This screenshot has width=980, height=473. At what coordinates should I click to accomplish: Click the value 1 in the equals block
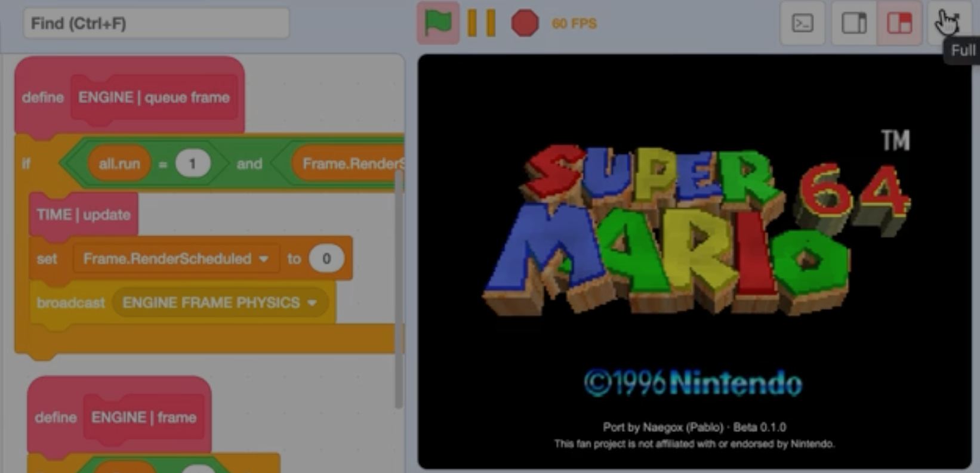point(192,163)
